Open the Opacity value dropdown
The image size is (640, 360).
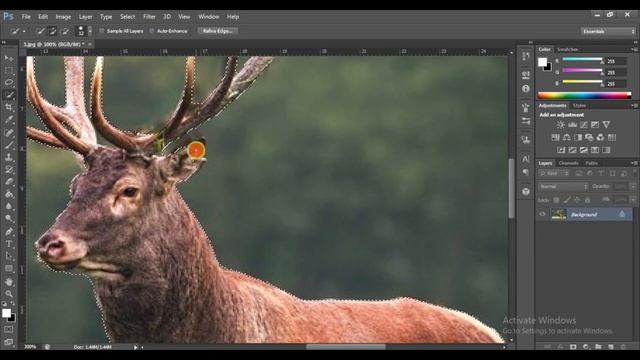coord(633,187)
